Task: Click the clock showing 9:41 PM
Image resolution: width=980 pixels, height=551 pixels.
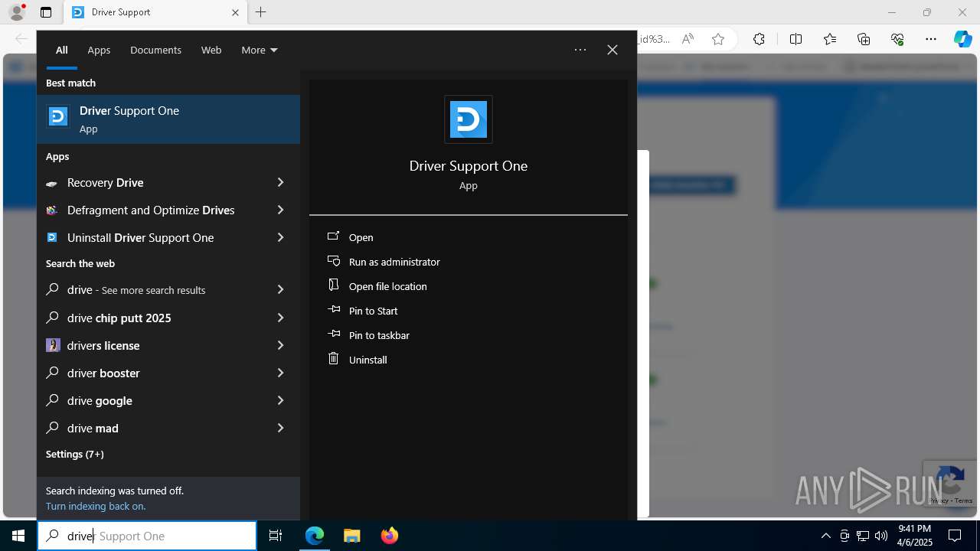Action: coord(914,529)
